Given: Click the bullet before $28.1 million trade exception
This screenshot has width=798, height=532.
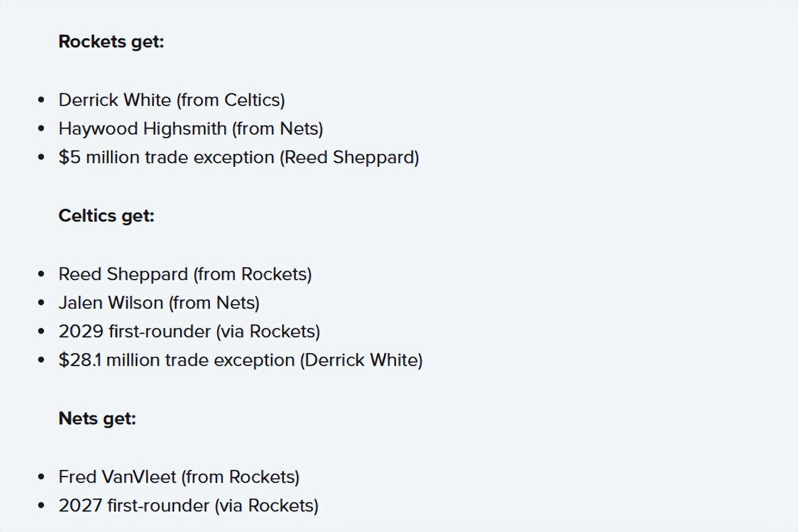Looking at the screenshot, I should tap(41, 361).
